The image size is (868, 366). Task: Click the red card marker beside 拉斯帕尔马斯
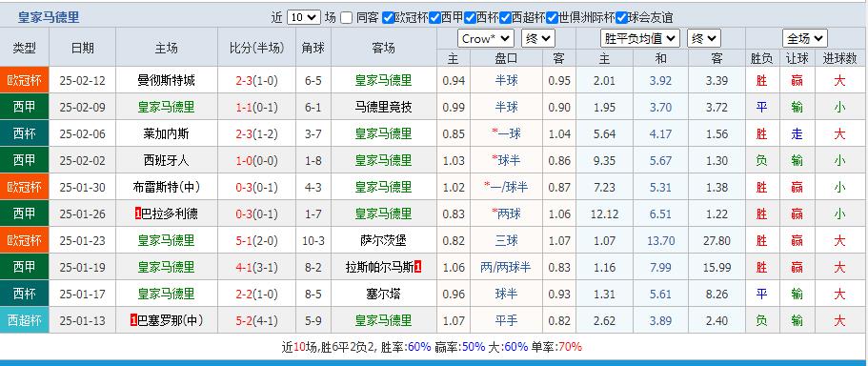(x=418, y=268)
